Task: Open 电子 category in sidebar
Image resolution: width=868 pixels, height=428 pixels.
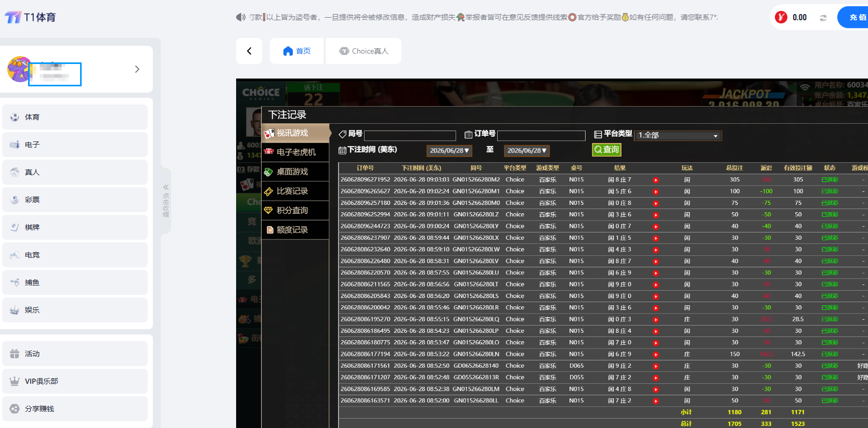Action: coord(75,145)
